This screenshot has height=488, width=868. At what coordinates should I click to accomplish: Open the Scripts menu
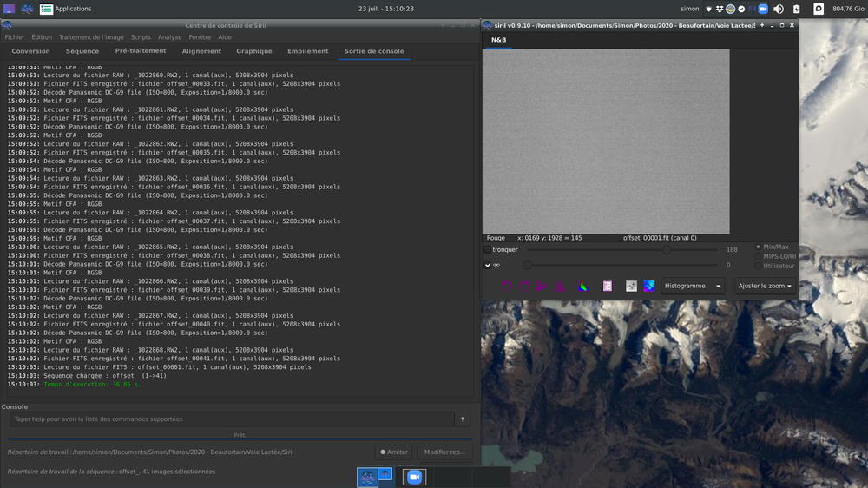click(141, 37)
